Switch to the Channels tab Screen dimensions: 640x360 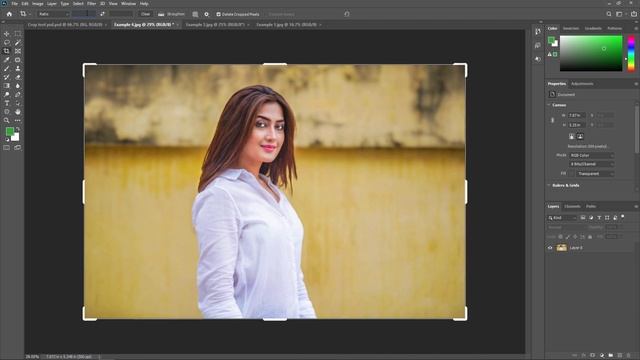click(572, 207)
